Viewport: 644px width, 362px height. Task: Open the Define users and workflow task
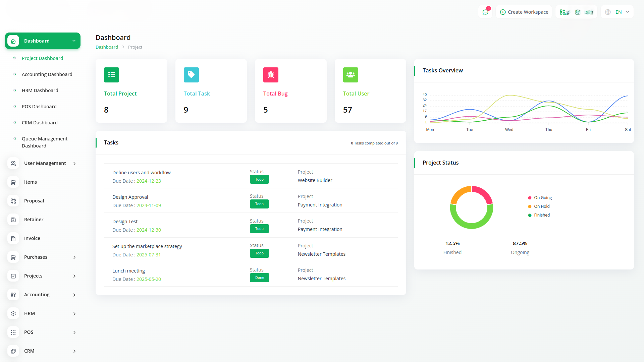(141, 173)
